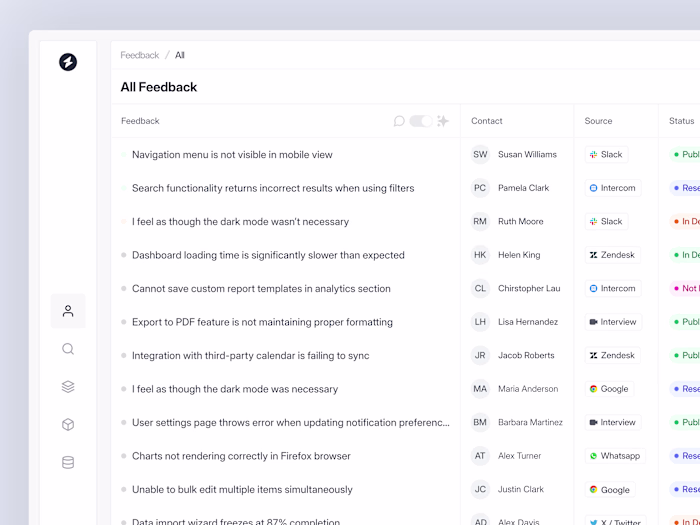Click the Feedback breadcrumb link
Screen dimensions: 700x525
140,55
